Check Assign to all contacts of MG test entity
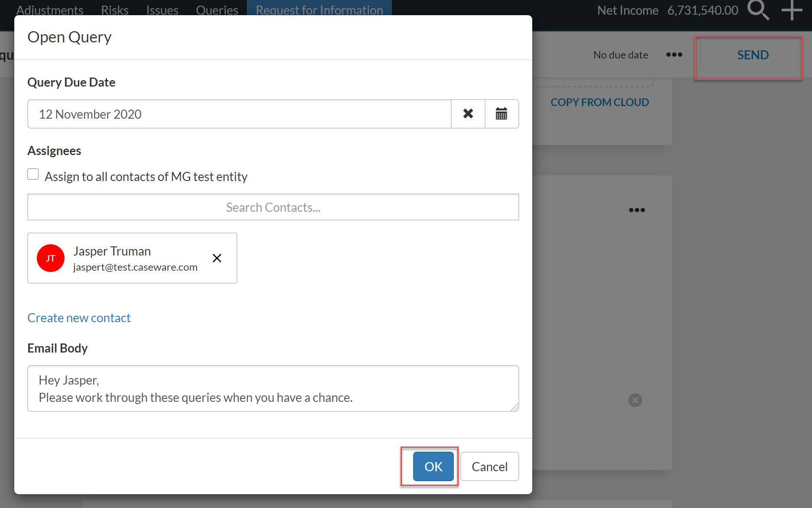Viewport: 812px width, 508px height. (x=33, y=174)
